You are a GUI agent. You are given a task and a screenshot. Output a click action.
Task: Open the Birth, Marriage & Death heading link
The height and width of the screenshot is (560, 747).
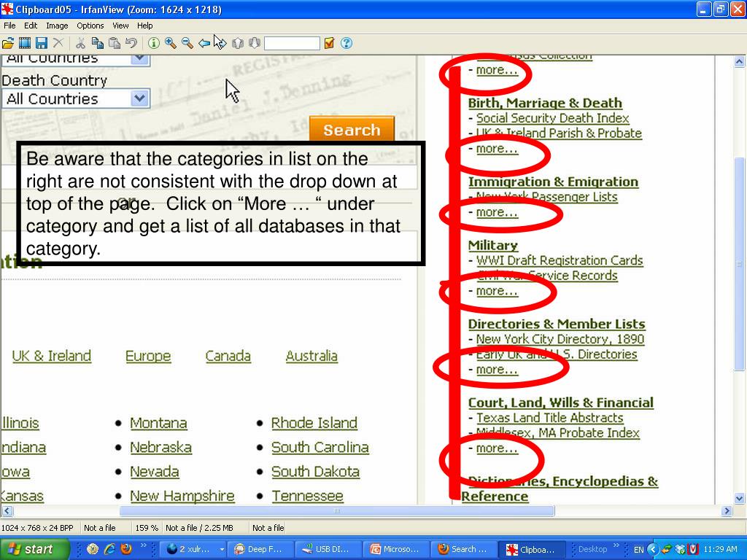(x=545, y=103)
